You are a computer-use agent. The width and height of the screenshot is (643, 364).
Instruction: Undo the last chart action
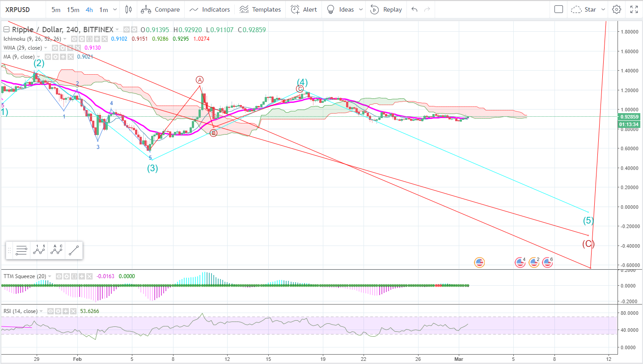click(x=415, y=9)
